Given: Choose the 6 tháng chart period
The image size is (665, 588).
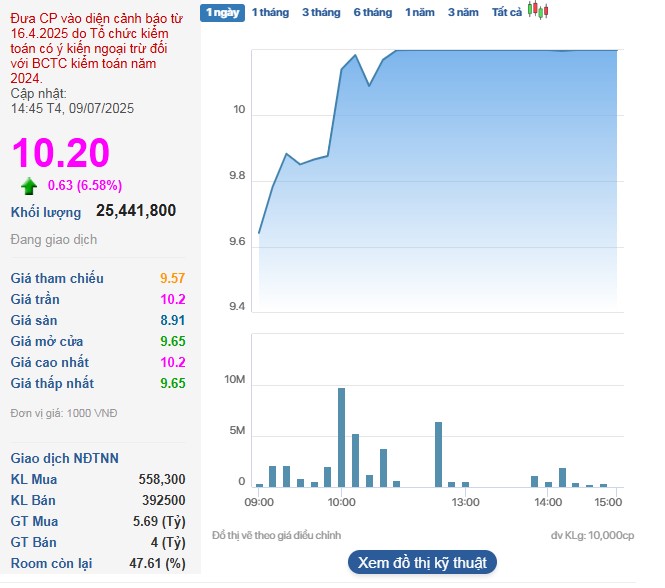Looking at the screenshot, I should point(372,12).
